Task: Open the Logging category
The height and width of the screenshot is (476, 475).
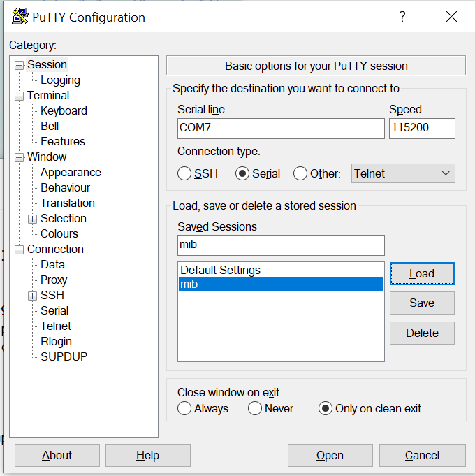Action: [x=60, y=80]
